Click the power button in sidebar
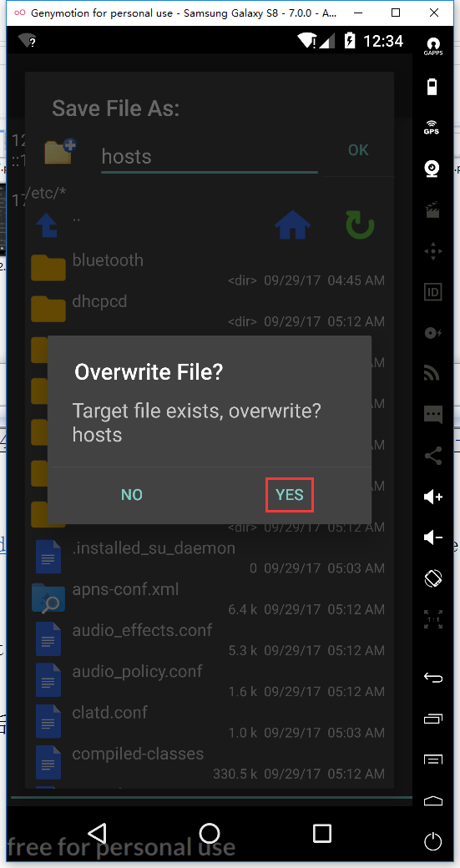Image resolution: width=460 pixels, height=868 pixels. point(432,841)
